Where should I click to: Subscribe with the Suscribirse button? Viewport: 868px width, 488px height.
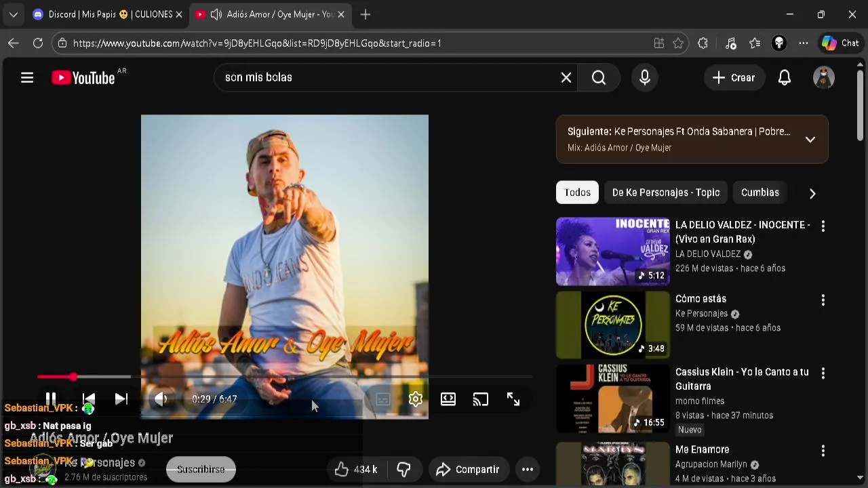click(201, 469)
